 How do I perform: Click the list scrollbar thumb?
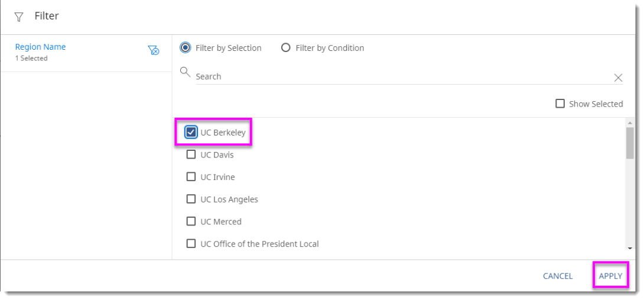tap(630, 143)
